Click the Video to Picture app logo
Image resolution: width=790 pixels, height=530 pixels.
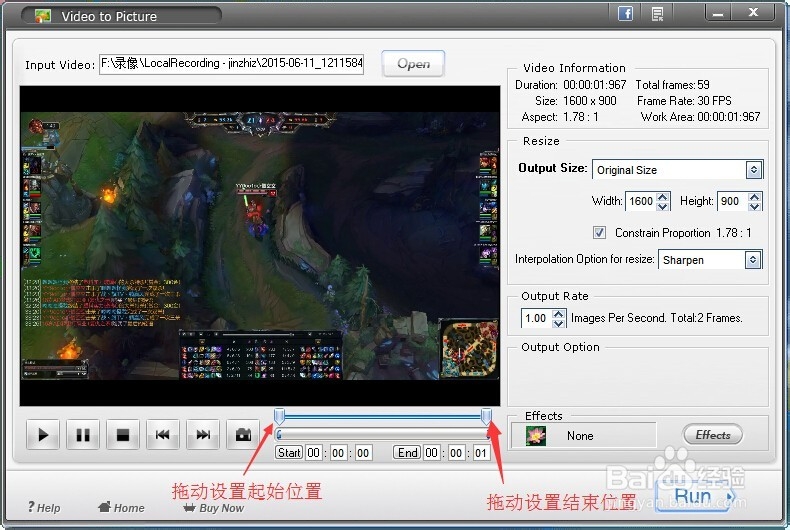[43, 16]
